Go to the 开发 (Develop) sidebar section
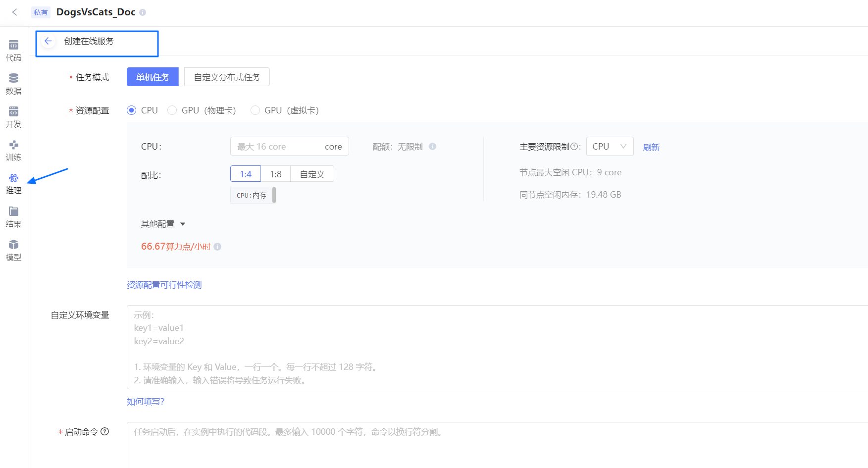The image size is (868, 468). [13, 117]
